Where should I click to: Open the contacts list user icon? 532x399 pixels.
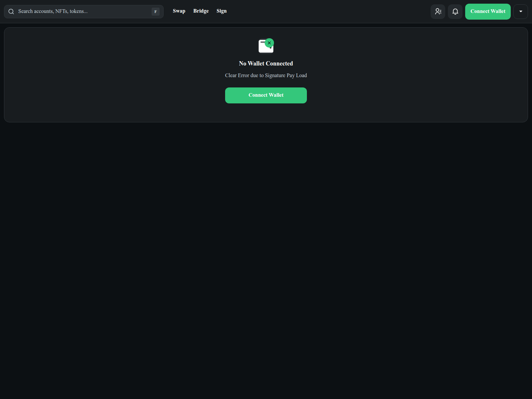(438, 12)
